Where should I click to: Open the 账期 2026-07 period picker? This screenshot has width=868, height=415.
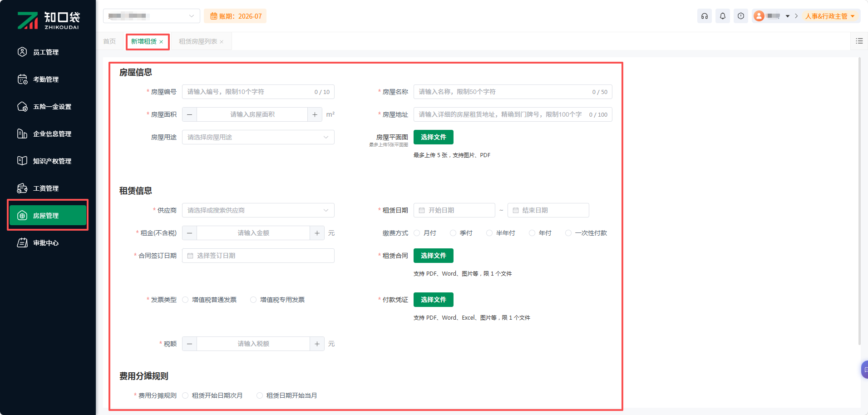point(235,16)
